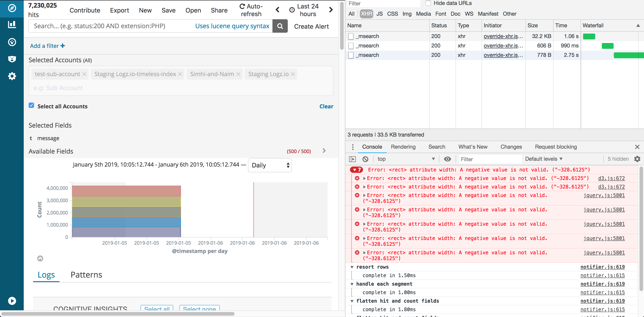Switch to the Rendering tab in DevTools
644x317 pixels.
click(x=403, y=147)
